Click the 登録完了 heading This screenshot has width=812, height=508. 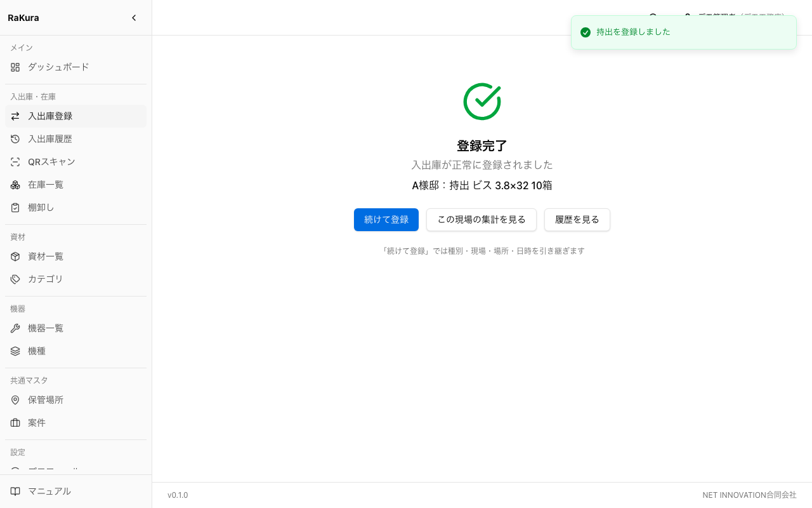tap(482, 145)
